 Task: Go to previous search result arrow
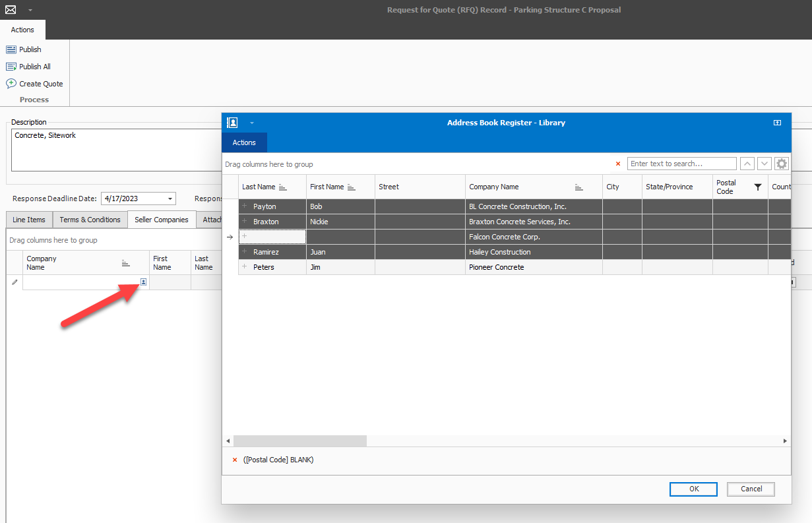pyautogui.click(x=747, y=164)
